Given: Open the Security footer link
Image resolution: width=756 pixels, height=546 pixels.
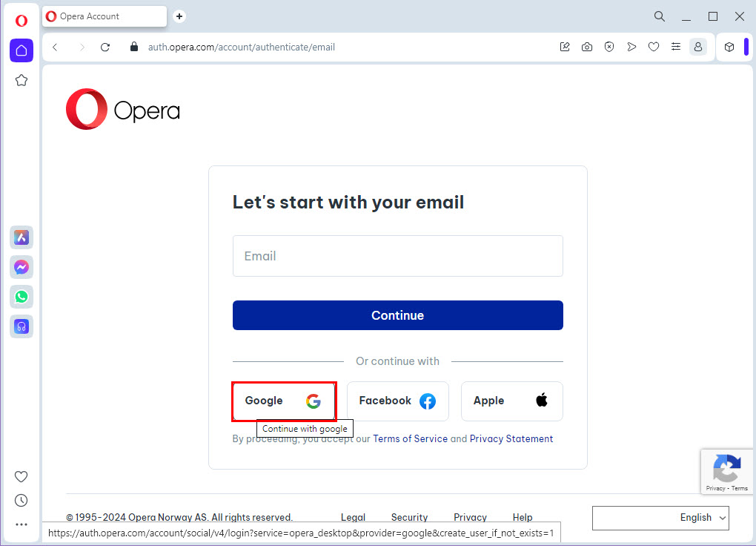Looking at the screenshot, I should [409, 517].
